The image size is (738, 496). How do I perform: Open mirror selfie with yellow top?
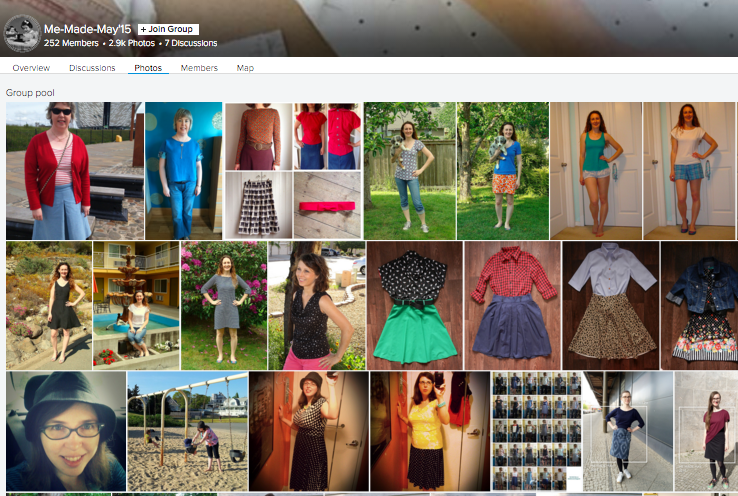coord(430,431)
